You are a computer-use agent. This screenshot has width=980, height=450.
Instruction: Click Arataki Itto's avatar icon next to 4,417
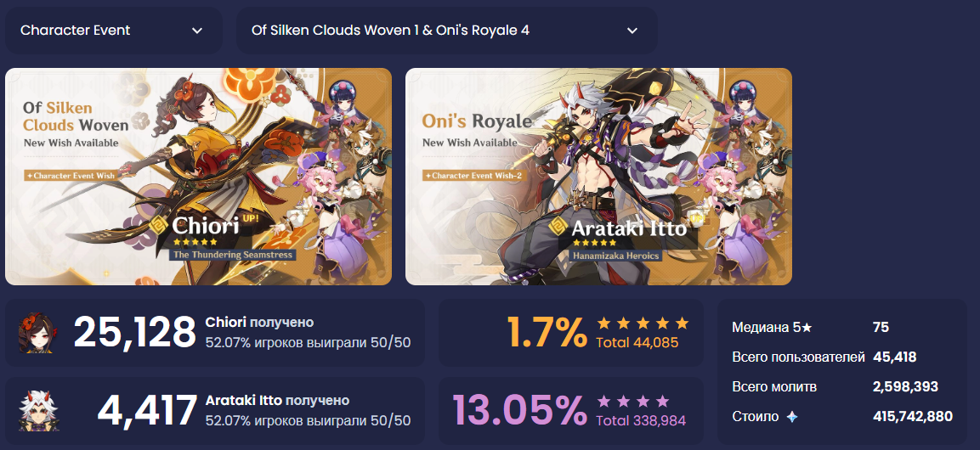(35, 411)
